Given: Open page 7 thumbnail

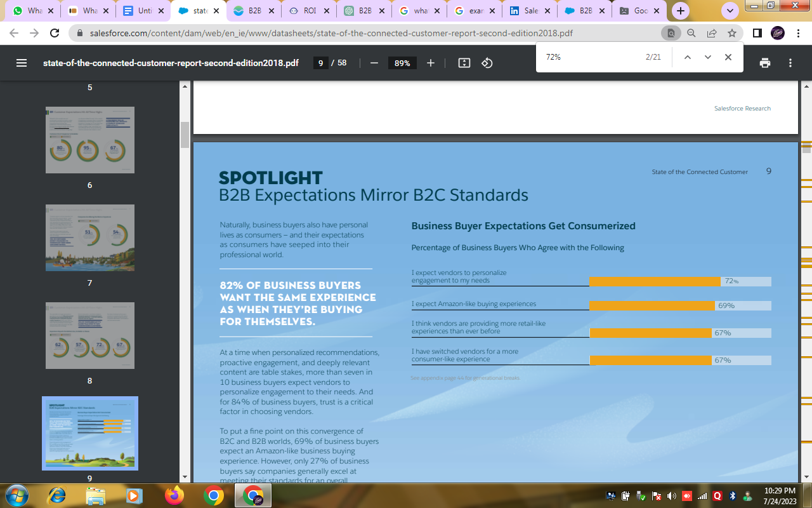Looking at the screenshot, I should pos(90,237).
